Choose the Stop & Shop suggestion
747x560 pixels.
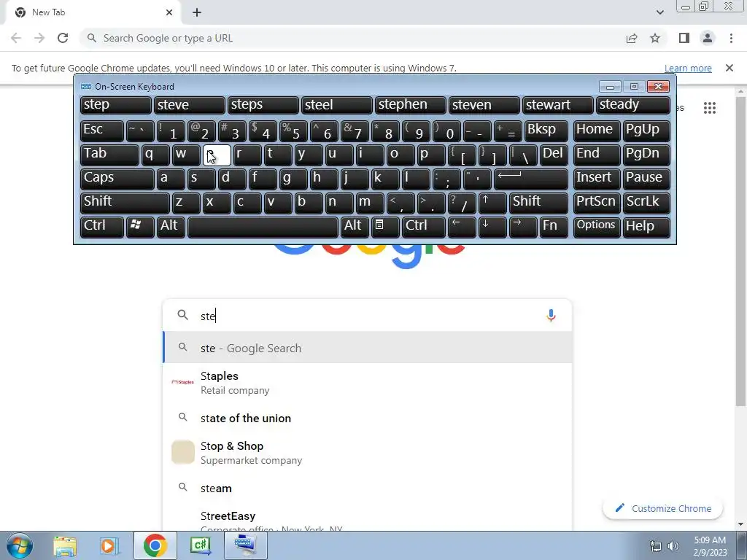click(x=367, y=453)
